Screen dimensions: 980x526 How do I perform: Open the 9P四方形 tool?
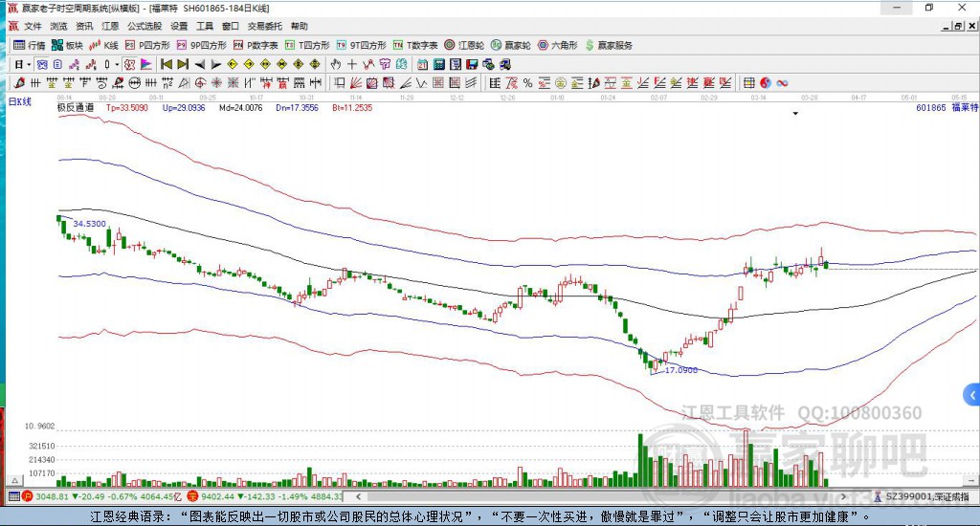(x=201, y=45)
